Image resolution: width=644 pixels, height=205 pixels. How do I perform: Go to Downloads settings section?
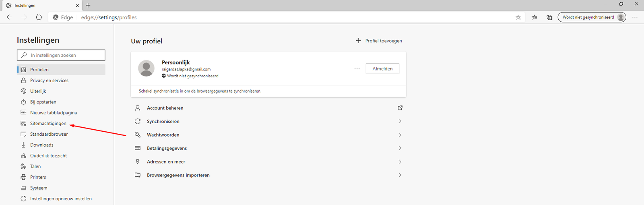[41, 145]
